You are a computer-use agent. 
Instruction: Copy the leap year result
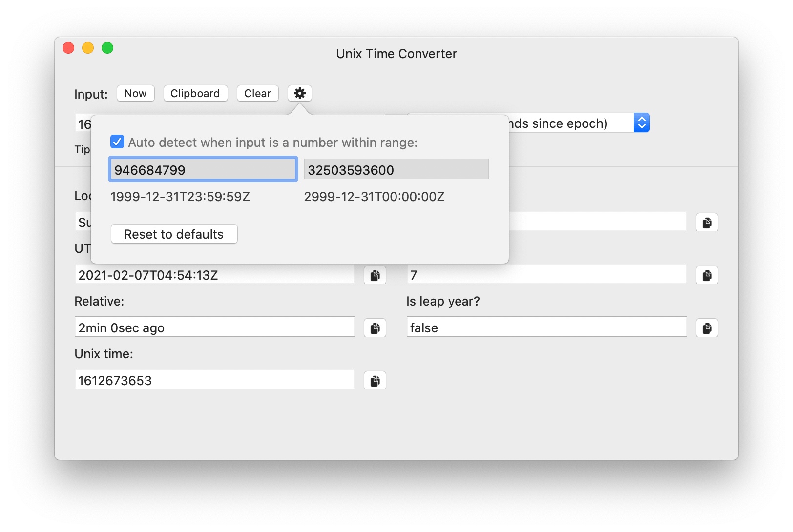706,327
